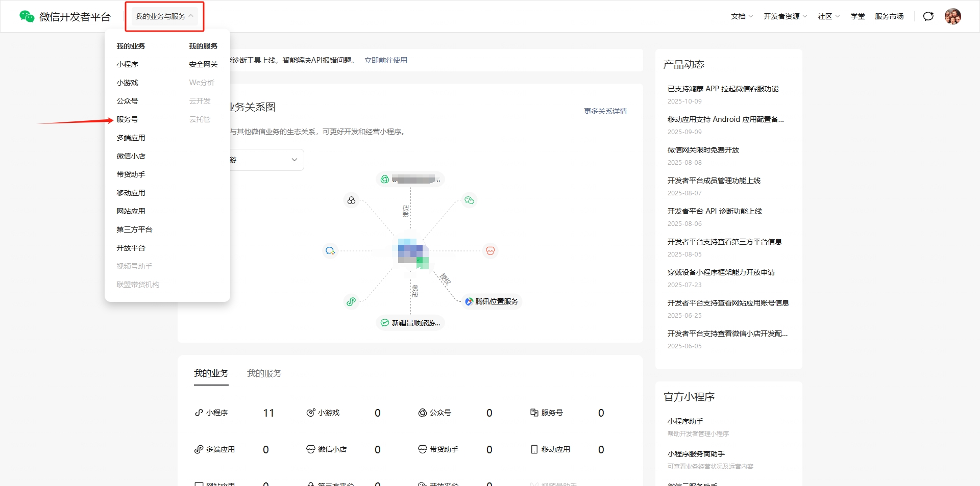
Task: Select 服务号 from the business menu
Action: coord(127,119)
